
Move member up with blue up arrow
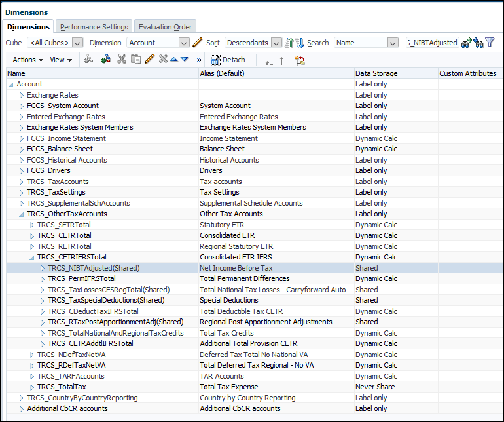click(x=174, y=60)
